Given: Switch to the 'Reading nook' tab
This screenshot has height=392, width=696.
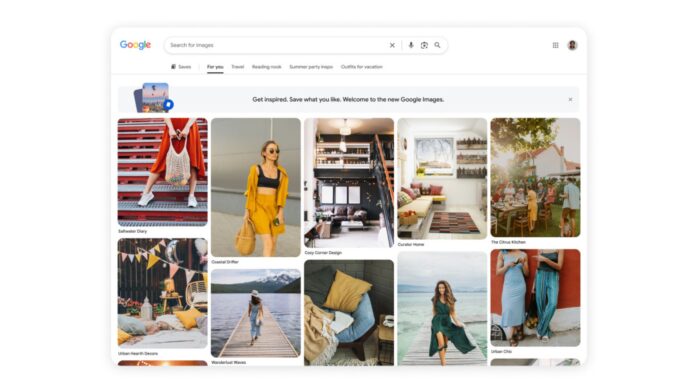Looking at the screenshot, I should pyautogui.click(x=267, y=67).
